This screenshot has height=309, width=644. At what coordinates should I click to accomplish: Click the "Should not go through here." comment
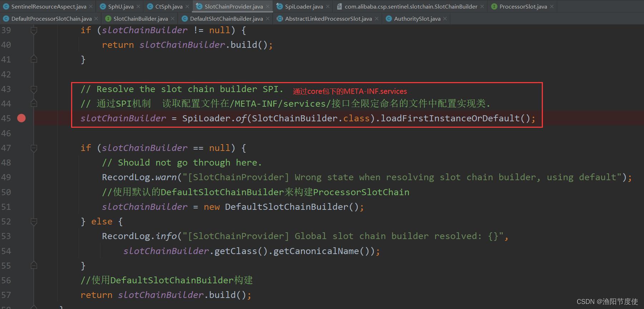(182, 163)
